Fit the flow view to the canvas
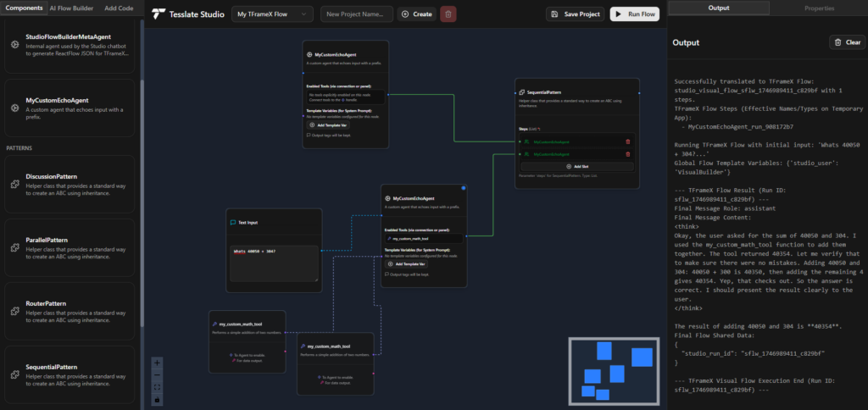 click(157, 387)
